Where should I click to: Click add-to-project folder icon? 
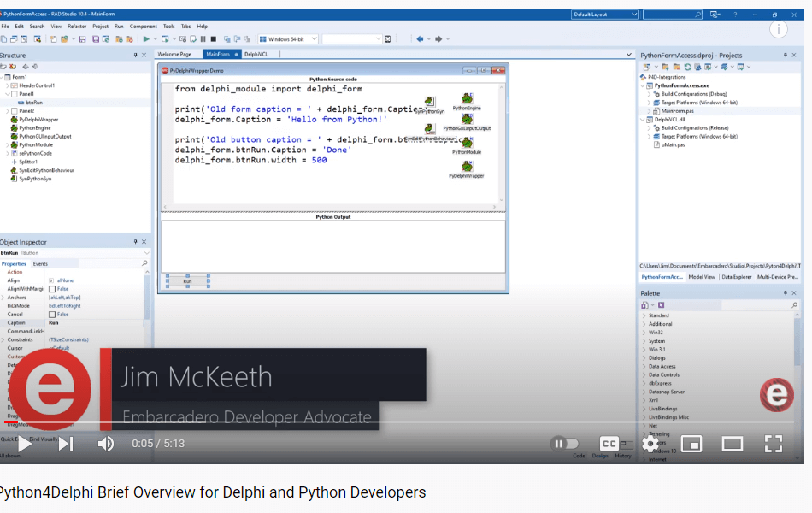(x=665, y=67)
